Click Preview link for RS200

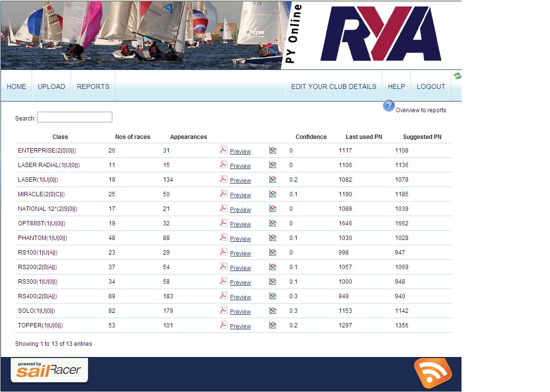click(240, 268)
